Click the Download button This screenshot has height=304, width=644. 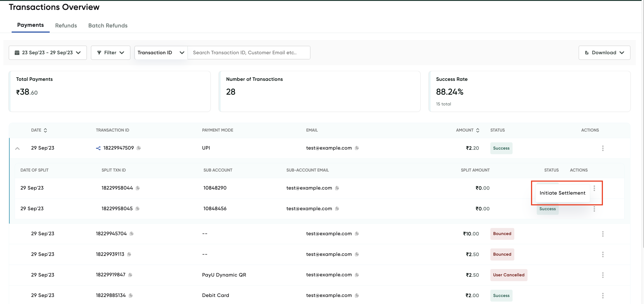tap(604, 52)
